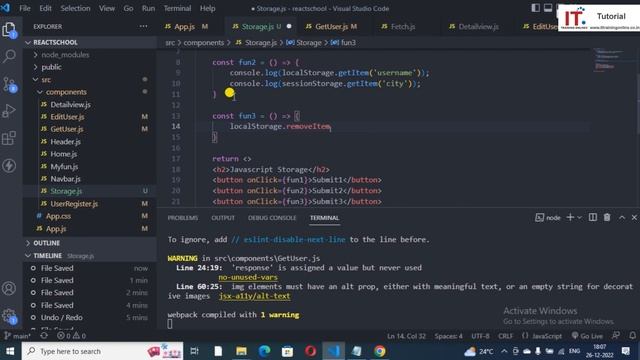Open the Manage gear icon
Screen dimensions: 640x360
pos(9,316)
